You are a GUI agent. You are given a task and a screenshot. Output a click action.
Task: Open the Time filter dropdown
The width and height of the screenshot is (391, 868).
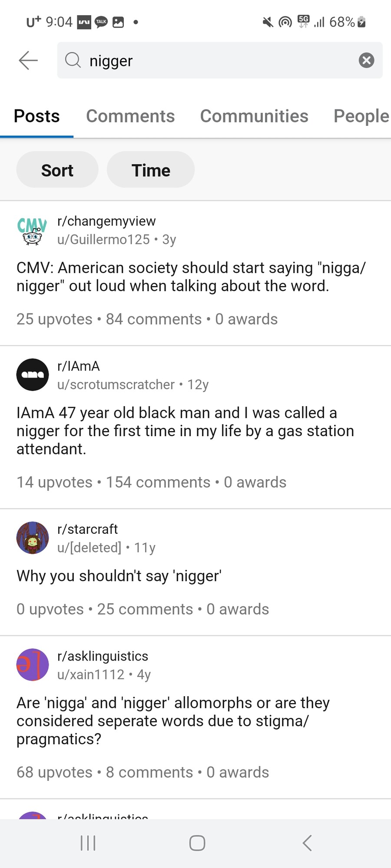point(151,170)
